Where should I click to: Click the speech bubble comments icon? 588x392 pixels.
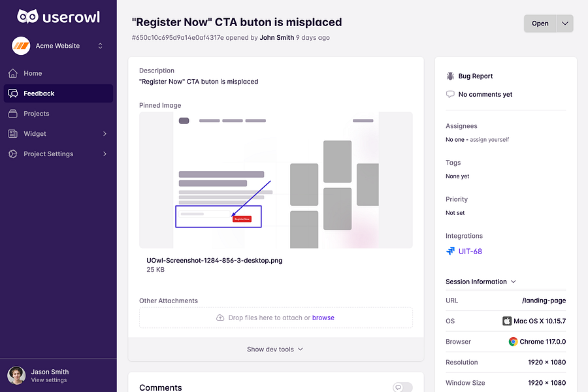450,94
